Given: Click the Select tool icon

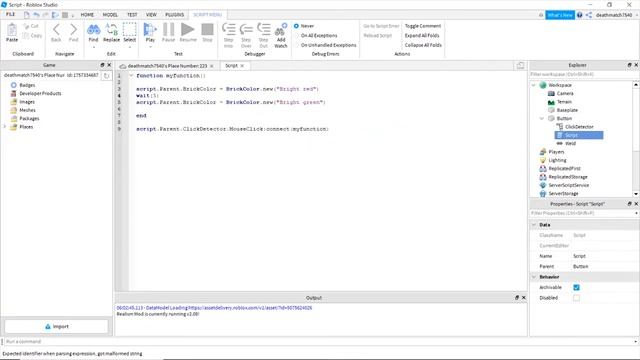Looking at the screenshot, I should 129,30.
